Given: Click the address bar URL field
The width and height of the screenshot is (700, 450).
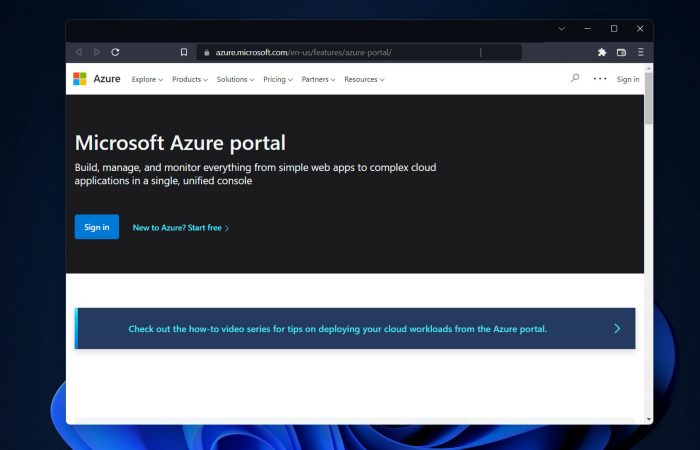Looking at the screenshot, I should tap(359, 52).
